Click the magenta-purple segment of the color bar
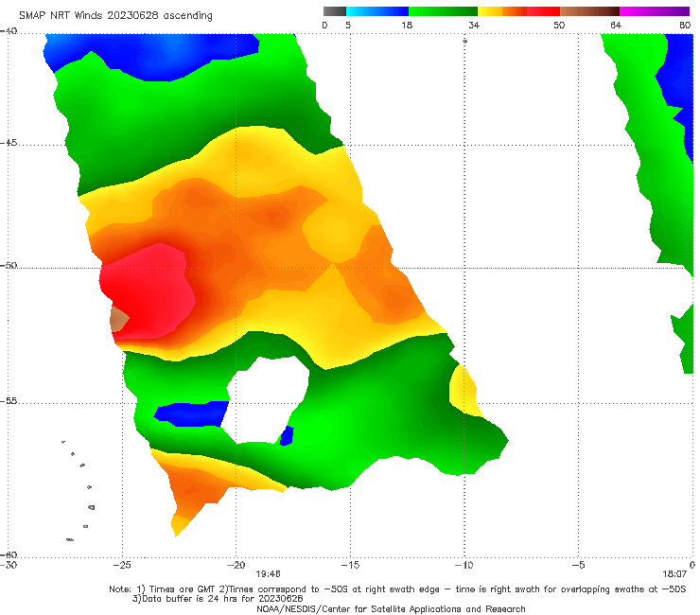Screen dimensions: 700x615 coord(655,11)
